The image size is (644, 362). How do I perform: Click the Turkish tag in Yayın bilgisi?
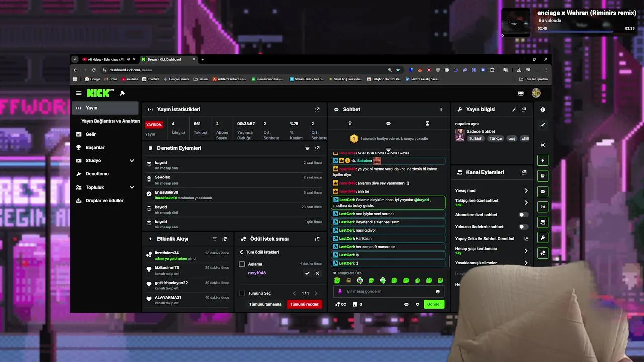coord(476,138)
